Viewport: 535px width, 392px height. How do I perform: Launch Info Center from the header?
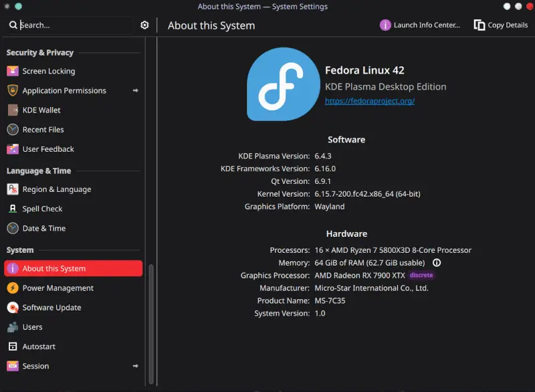coord(420,25)
